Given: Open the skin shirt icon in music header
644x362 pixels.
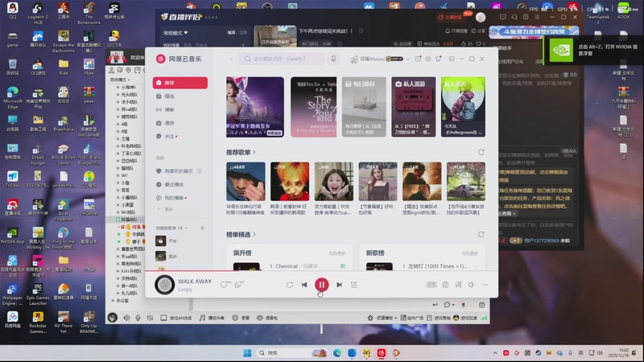Looking at the screenshot, I should tap(439, 59).
